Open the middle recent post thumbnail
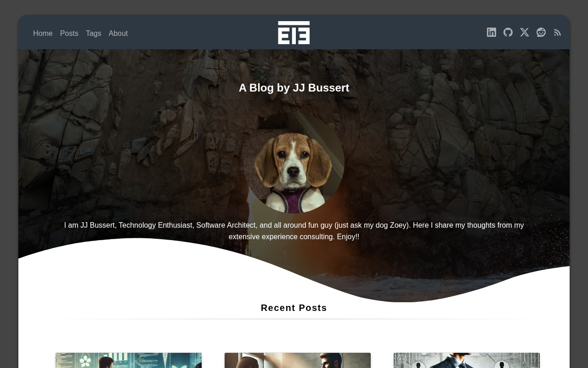 298,360
